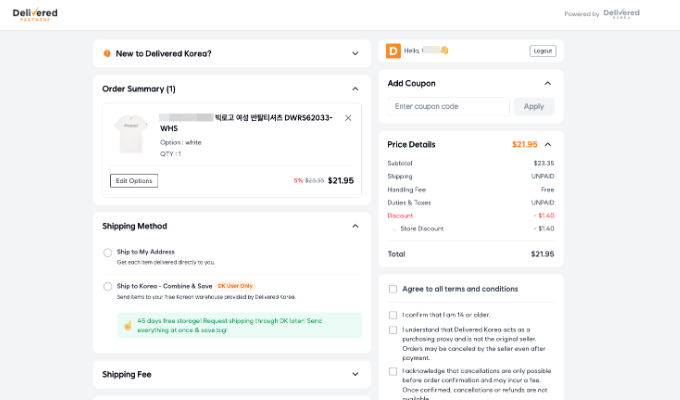Click the DK User Only badge
Image resolution: width=680 pixels, height=400 pixels.
tap(234, 286)
